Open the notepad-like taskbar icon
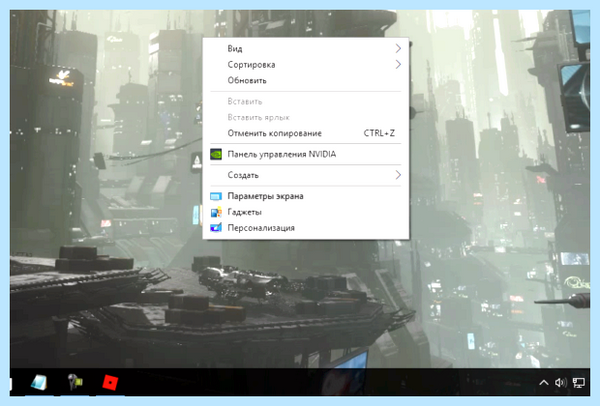 point(39,382)
